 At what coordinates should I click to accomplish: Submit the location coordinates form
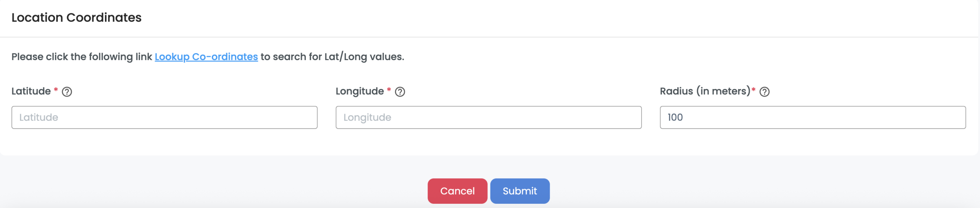coord(520,191)
